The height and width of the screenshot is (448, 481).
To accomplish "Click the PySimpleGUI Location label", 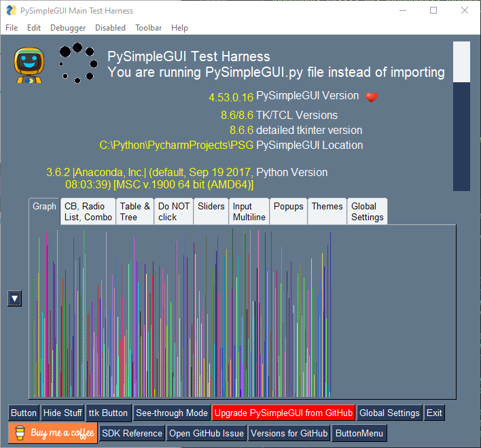I will [x=310, y=145].
